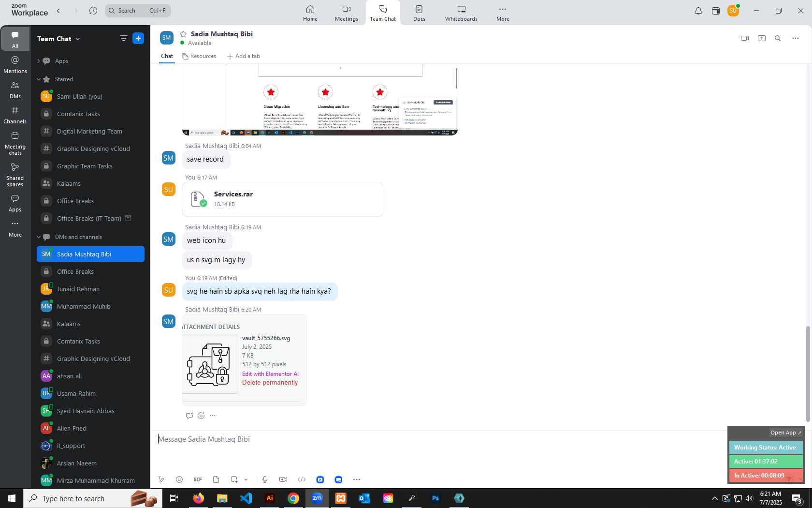Open screenshot options dropdown arrow

point(246,479)
